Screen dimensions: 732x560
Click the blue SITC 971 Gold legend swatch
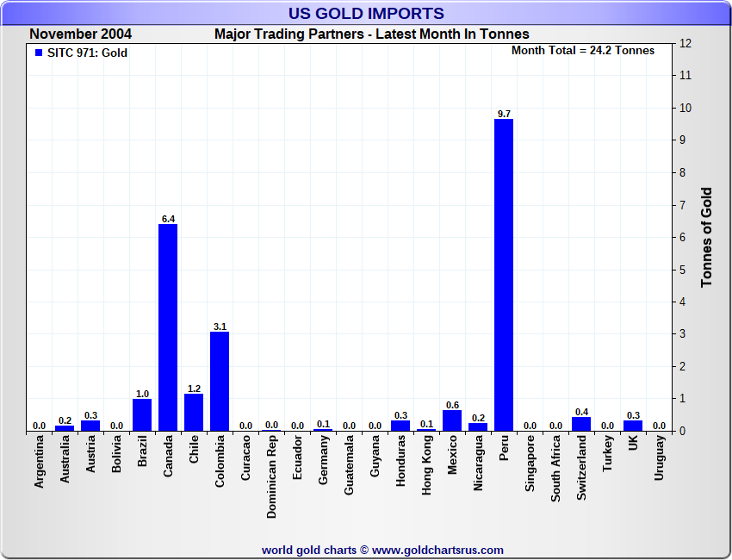tap(39, 53)
